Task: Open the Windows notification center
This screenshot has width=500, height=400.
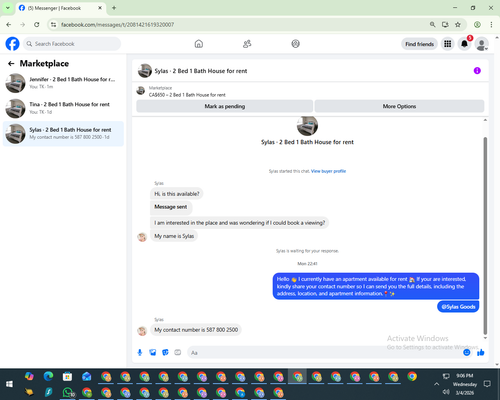Action: tap(487, 384)
